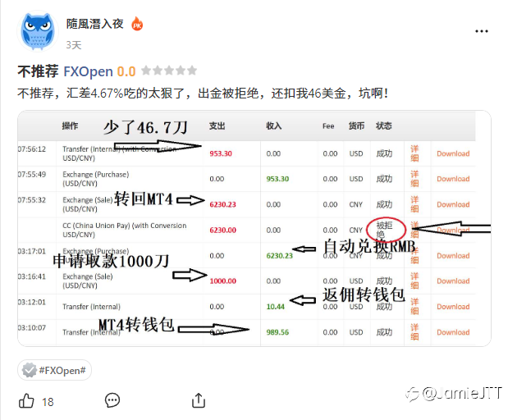Click the 3天 post time
The image size is (508, 420).
click(x=74, y=44)
